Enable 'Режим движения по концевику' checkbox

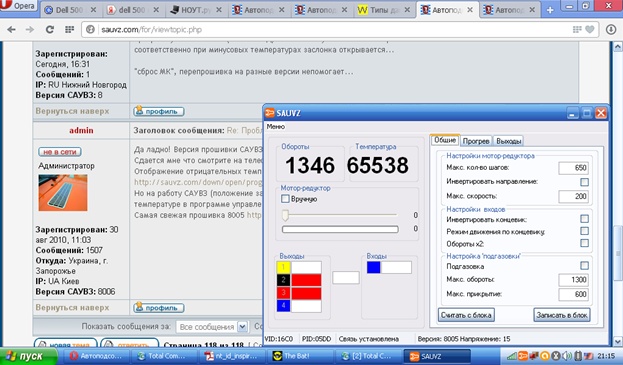[x=584, y=231]
